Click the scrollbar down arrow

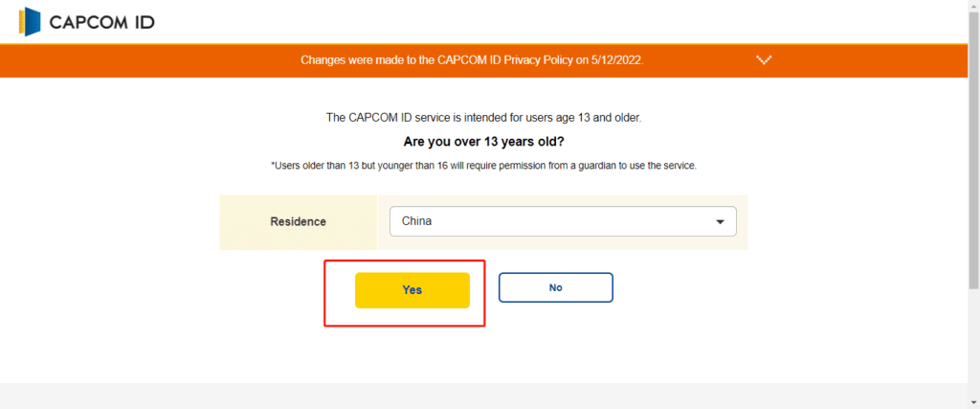click(973, 402)
